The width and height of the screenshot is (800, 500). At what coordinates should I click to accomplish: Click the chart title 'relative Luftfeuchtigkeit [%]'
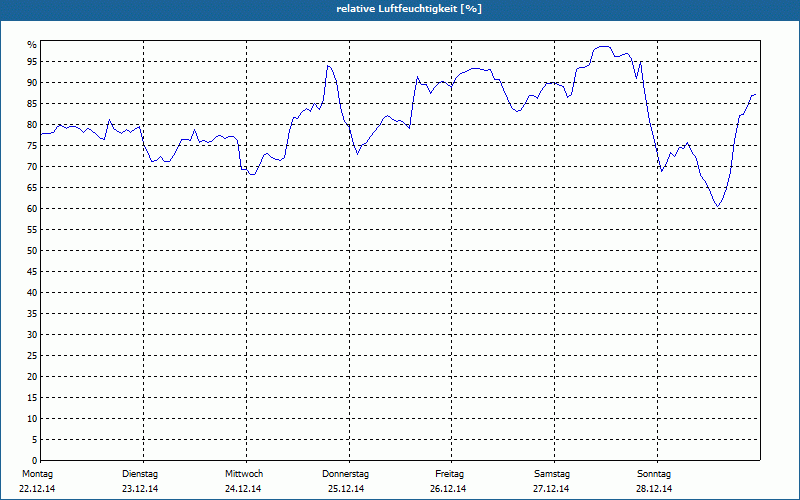409,9
